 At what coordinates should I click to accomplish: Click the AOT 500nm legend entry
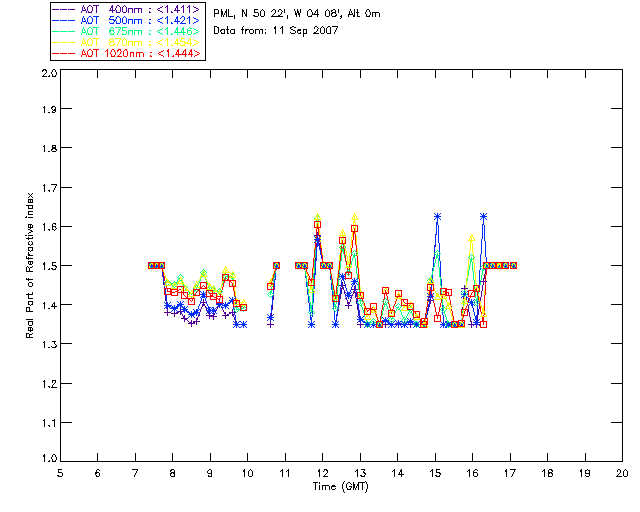127,20
